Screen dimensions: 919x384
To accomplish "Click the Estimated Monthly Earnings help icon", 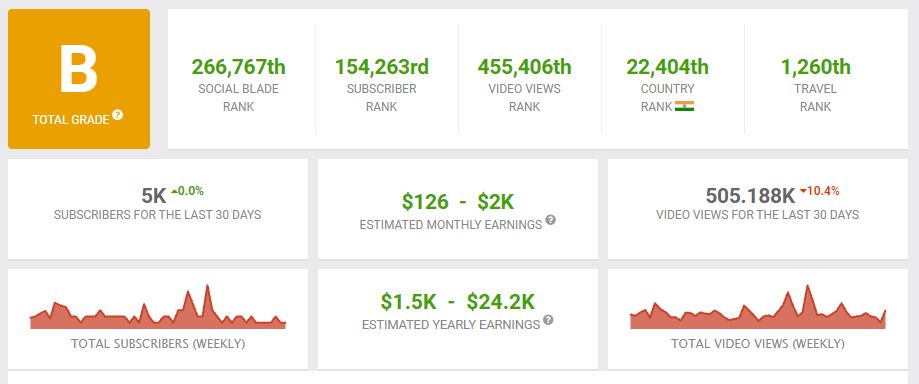I will (x=550, y=220).
